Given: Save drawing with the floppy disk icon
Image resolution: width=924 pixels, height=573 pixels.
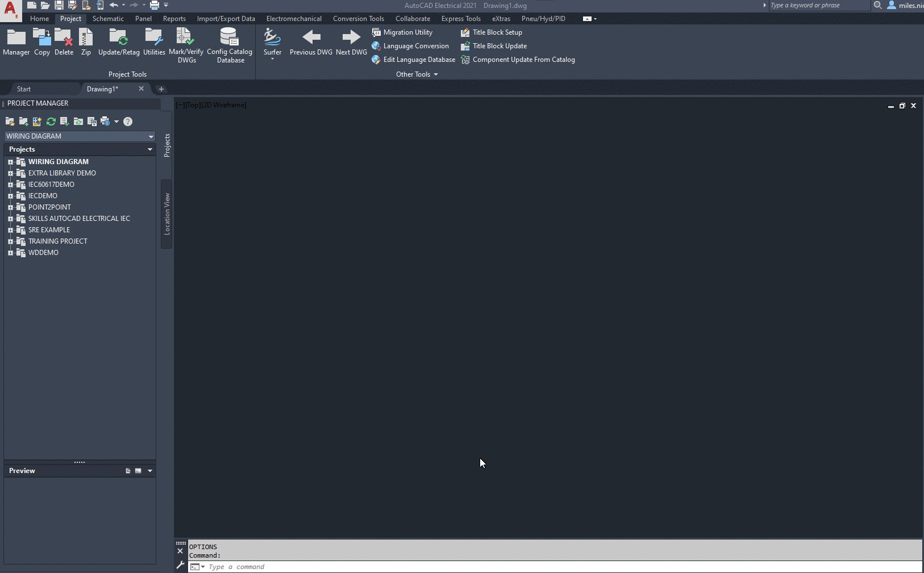Looking at the screenshot, I should (x=59, y=5).
